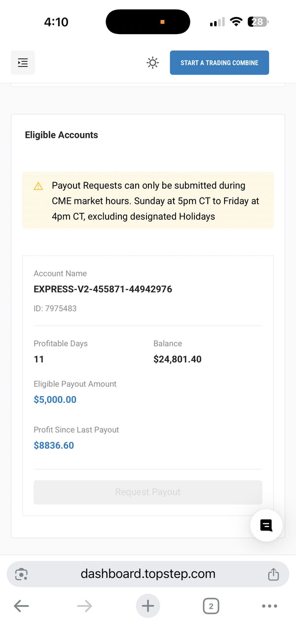The height and width of the screenshot is (644, 296).
Task: Open the sidebar menu toggle icon
Action: coord(23,63)
